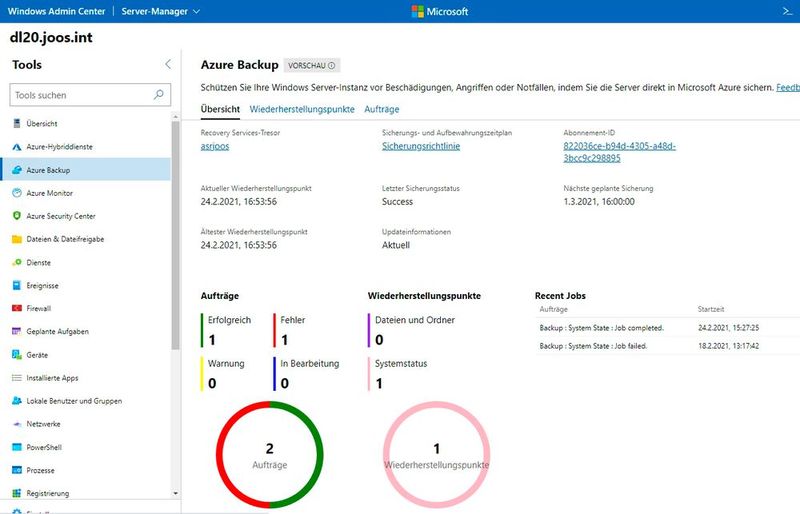This screenshot has width=800, height=514.
Task: Switch to the Aufträge tab
Action: tap(382, 109)
